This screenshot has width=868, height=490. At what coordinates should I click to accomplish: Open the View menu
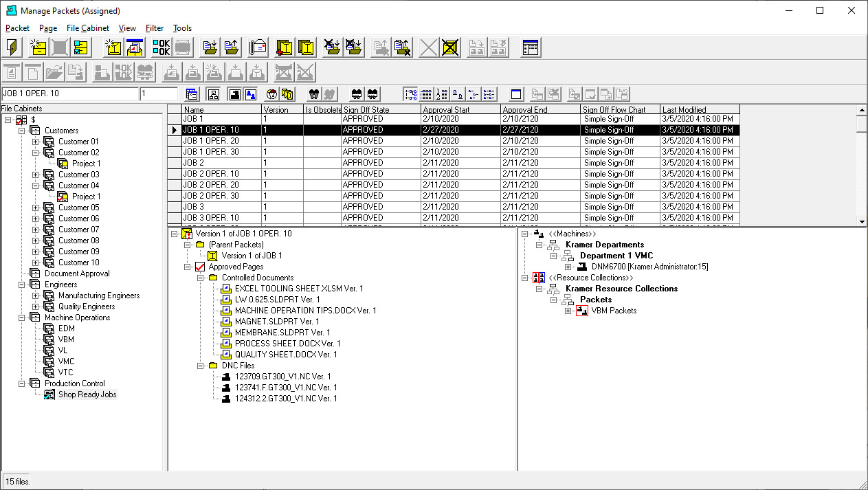coord(127,28)
